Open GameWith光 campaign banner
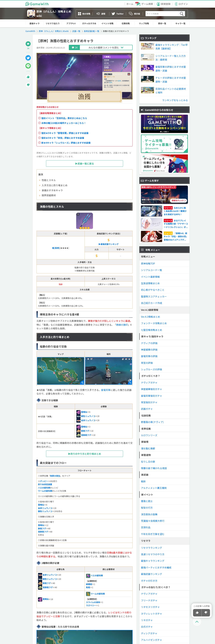Screen dimensions: 215x644 click(x=164, y=124)
